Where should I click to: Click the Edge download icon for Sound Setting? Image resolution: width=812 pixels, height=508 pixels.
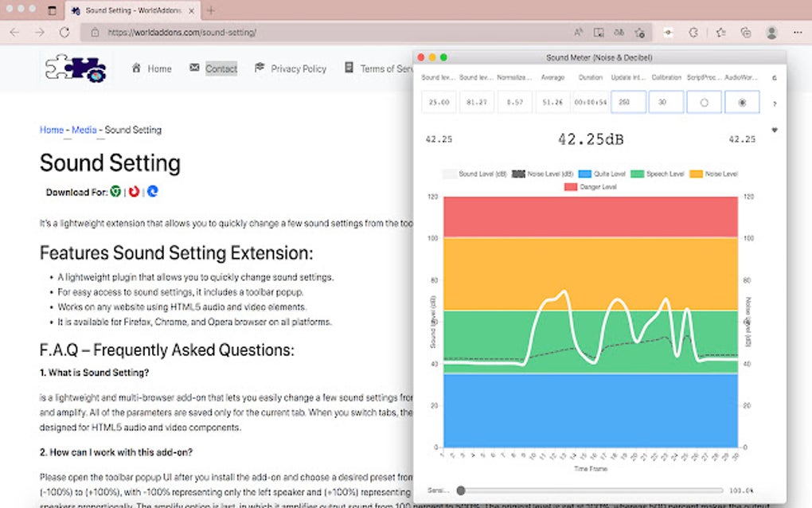154,192
